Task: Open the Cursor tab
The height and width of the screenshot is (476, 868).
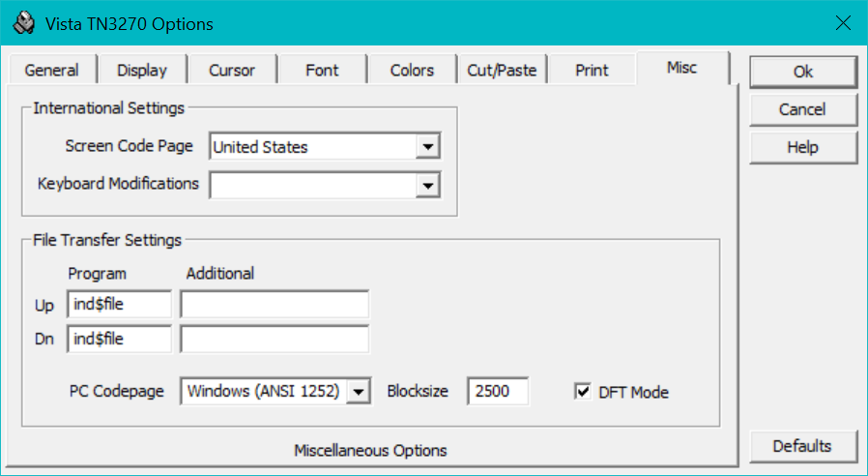Action: [x=232, y=71]
